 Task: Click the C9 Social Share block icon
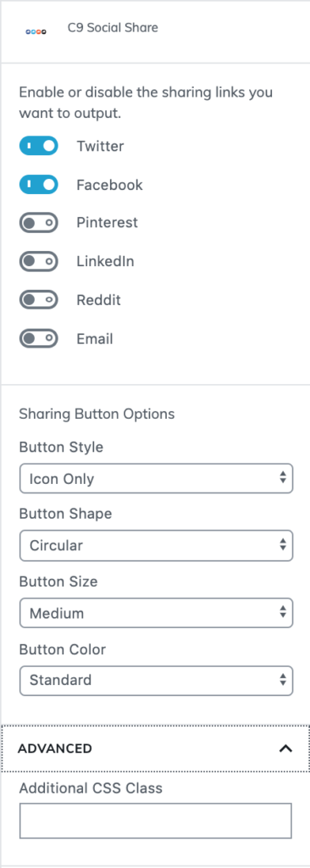point(36,32)
